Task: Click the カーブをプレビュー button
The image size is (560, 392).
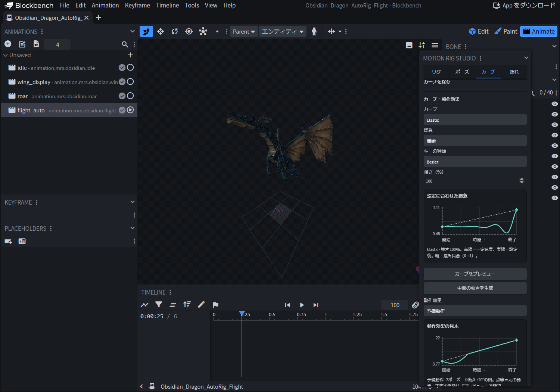Action: 475,274
